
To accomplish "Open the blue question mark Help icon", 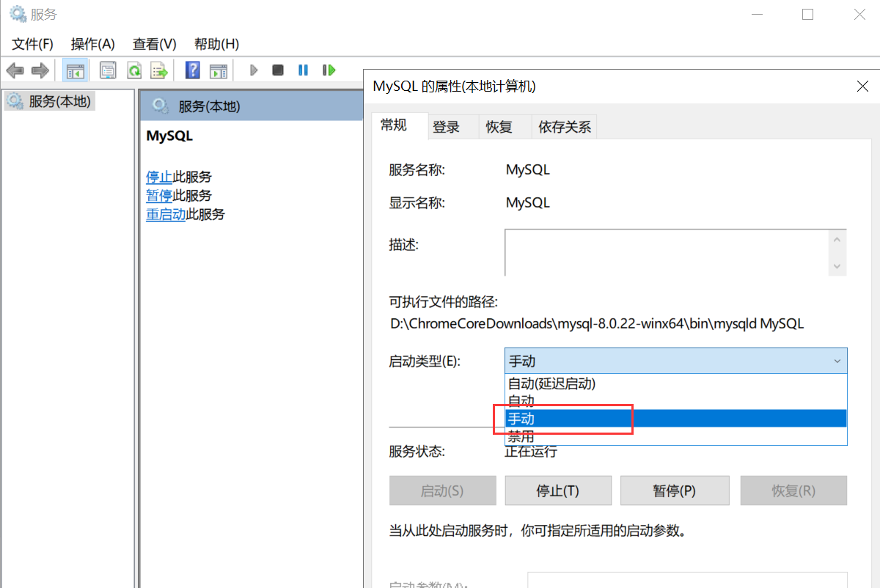I will tap(193, 70).
